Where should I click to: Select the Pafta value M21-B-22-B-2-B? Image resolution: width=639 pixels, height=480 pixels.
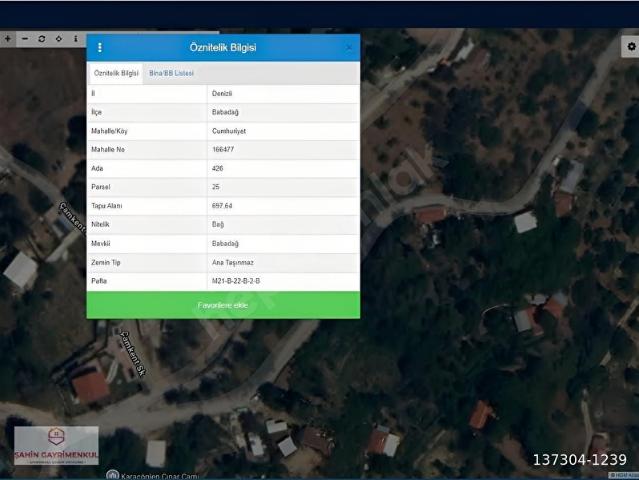(x=236, y=281)
